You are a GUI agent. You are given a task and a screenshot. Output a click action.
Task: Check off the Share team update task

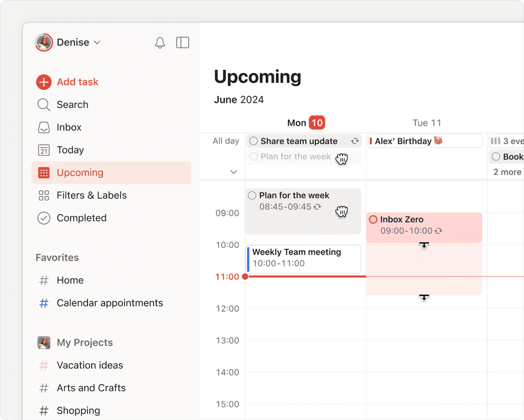point(254,141)
